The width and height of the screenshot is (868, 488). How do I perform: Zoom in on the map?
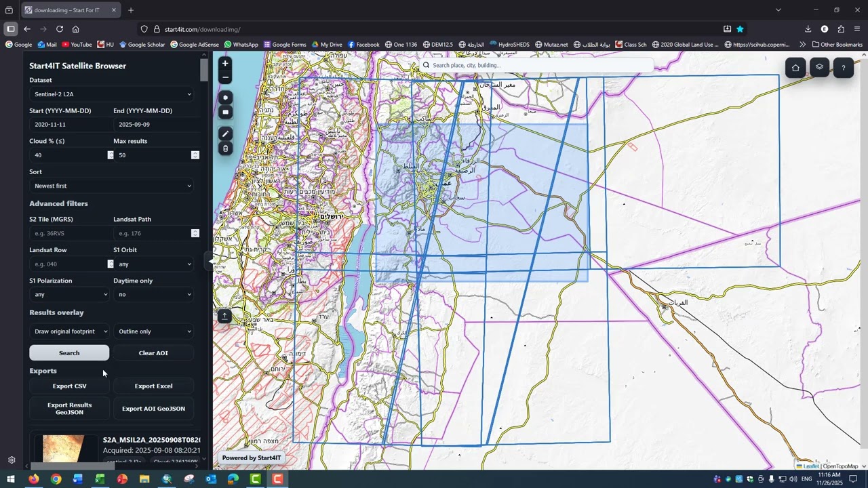coord(225,63)
